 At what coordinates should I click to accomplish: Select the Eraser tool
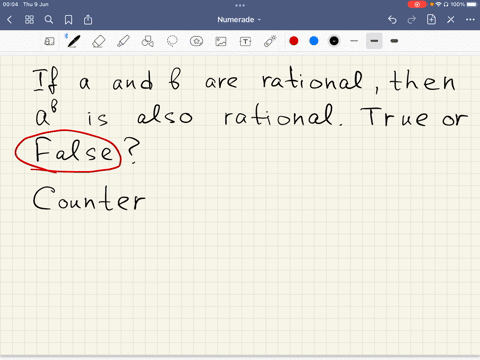(x=98, y=42)
